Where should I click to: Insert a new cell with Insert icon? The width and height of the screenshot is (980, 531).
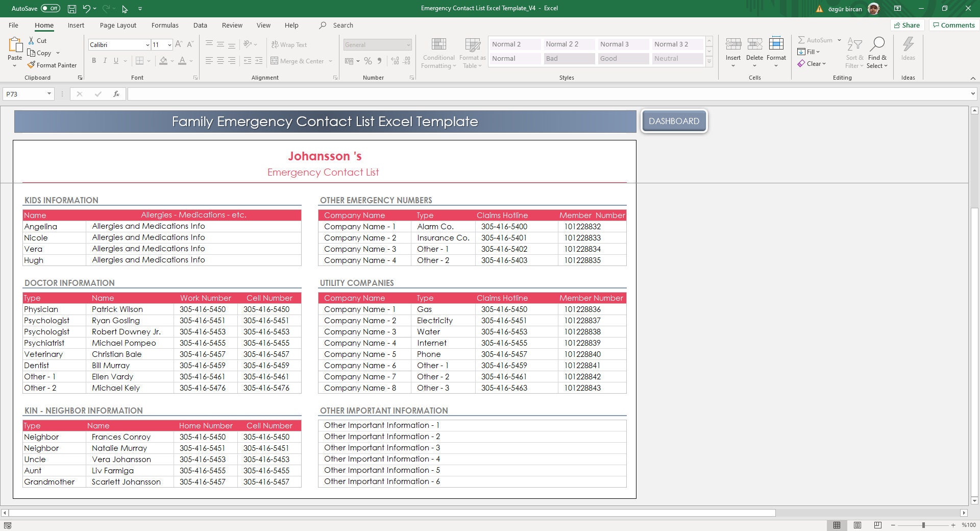coord(733,49)
